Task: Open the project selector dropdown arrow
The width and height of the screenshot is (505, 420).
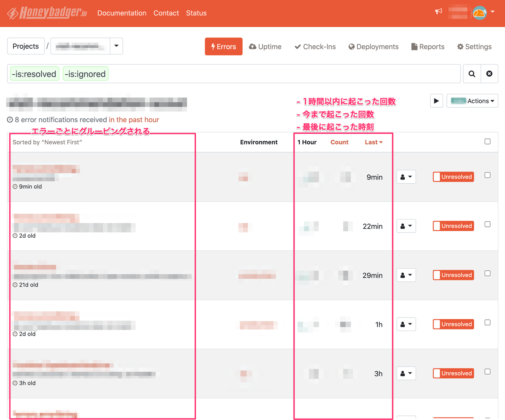Action: click(116, 46)
